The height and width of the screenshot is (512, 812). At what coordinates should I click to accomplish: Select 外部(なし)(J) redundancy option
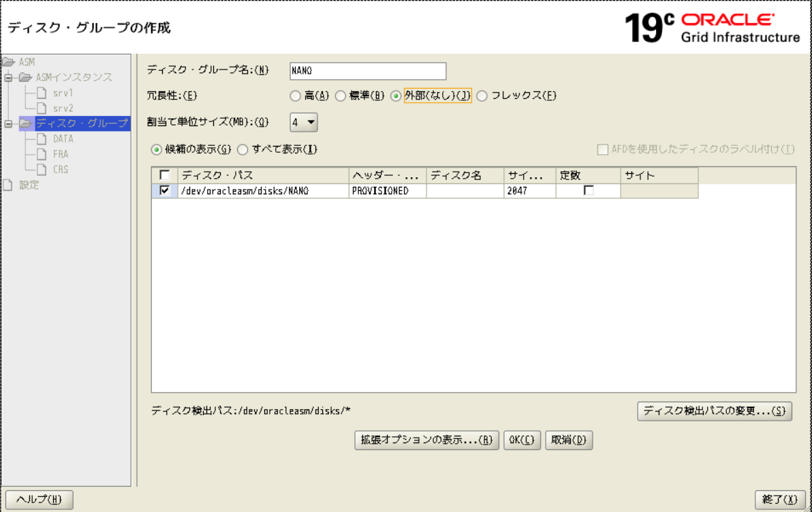pyautogui.click(x=396, y=96)
